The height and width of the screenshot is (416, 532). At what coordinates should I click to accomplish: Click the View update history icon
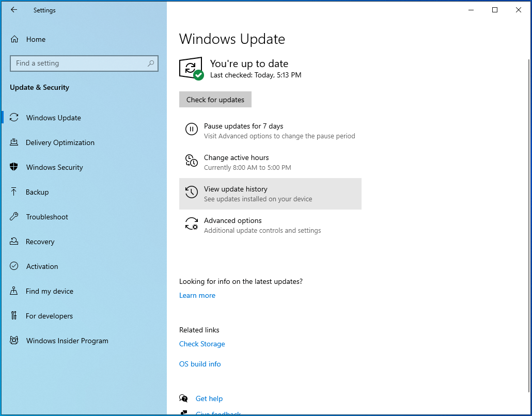[x=191, y=193]
